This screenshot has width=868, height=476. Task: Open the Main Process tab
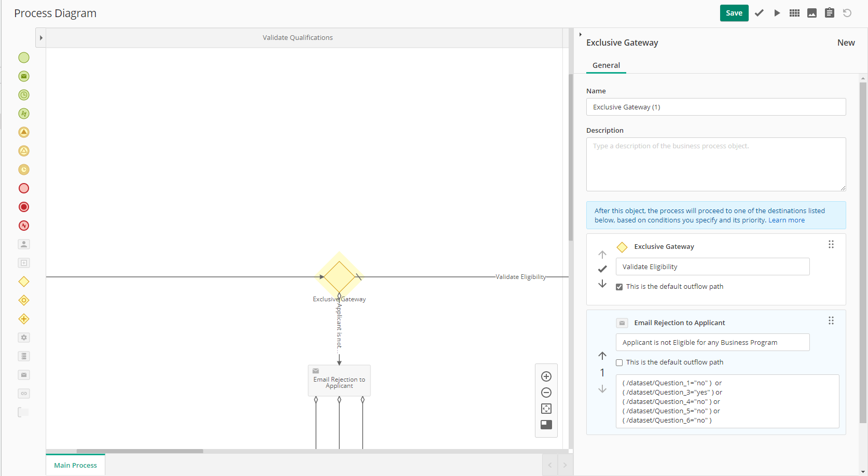[75, 465]
